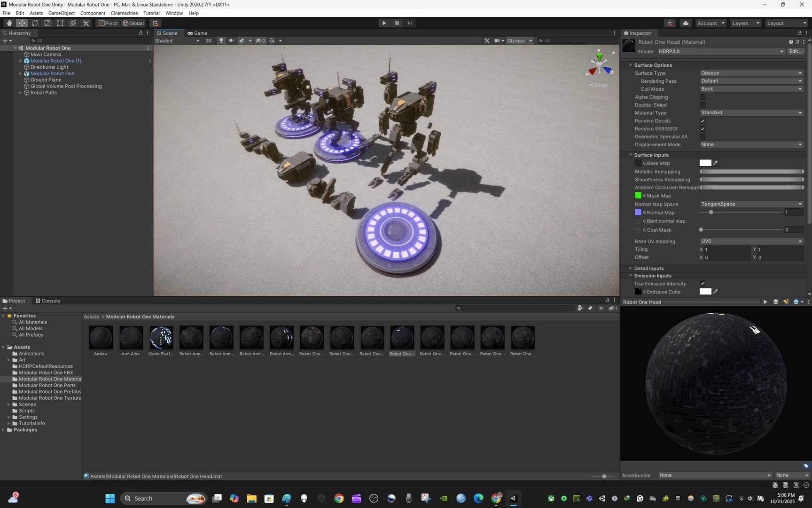Click the shader Edit... button

796,51
